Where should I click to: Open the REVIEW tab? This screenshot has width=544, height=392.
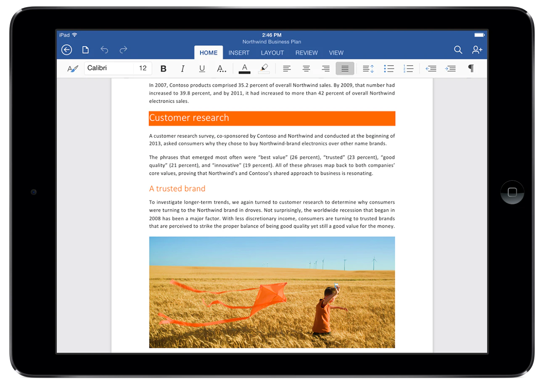tap(306, 53)
